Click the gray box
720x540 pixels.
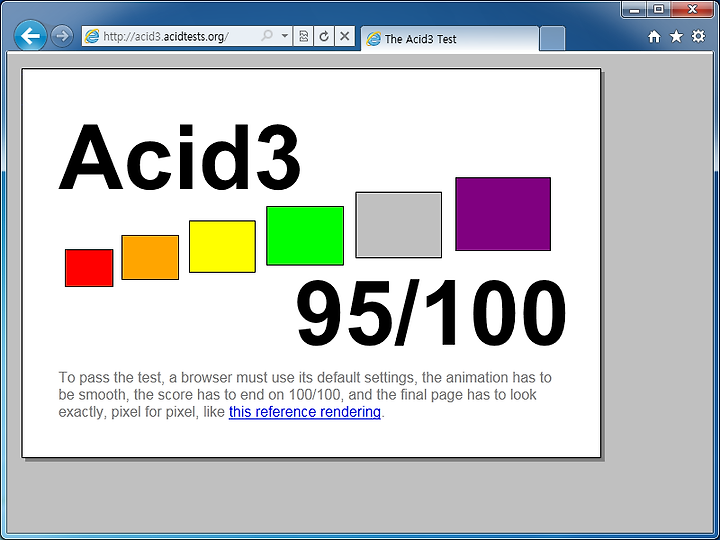pyautogui.click(x=399, y=225)
